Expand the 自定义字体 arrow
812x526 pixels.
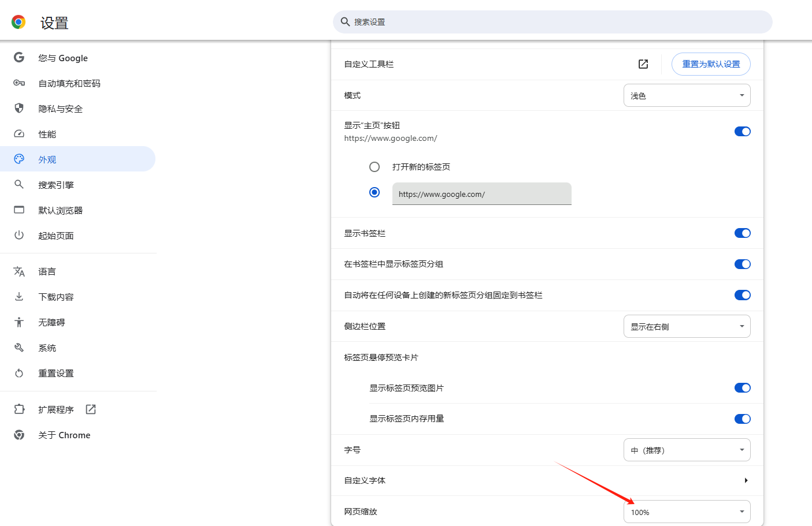746,480
